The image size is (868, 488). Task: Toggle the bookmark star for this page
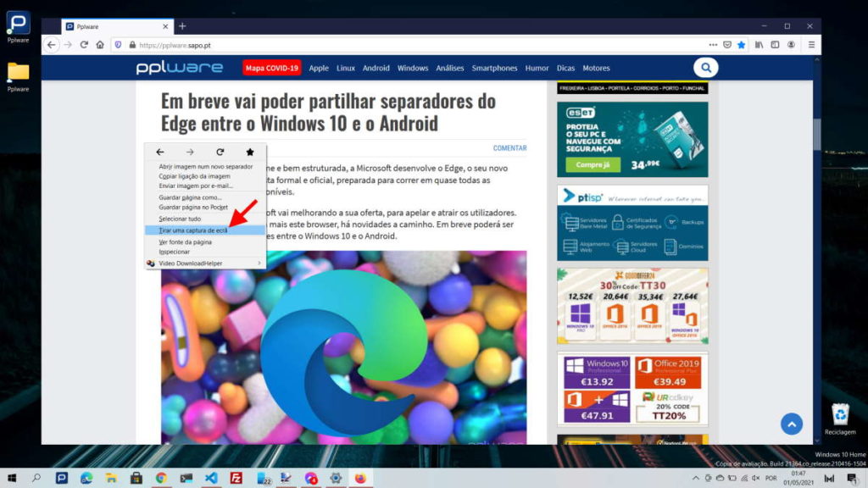point(742,44)
